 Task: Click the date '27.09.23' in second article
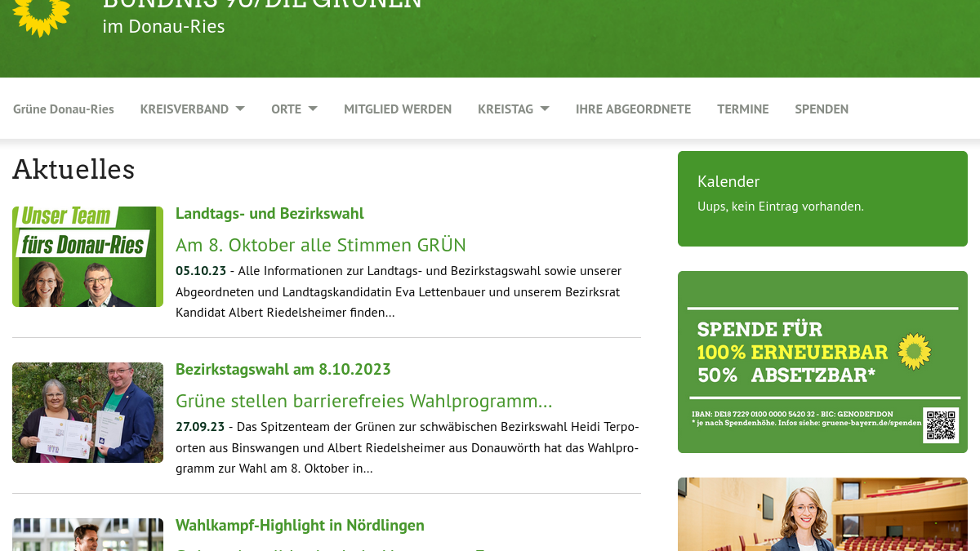point(200,426)
